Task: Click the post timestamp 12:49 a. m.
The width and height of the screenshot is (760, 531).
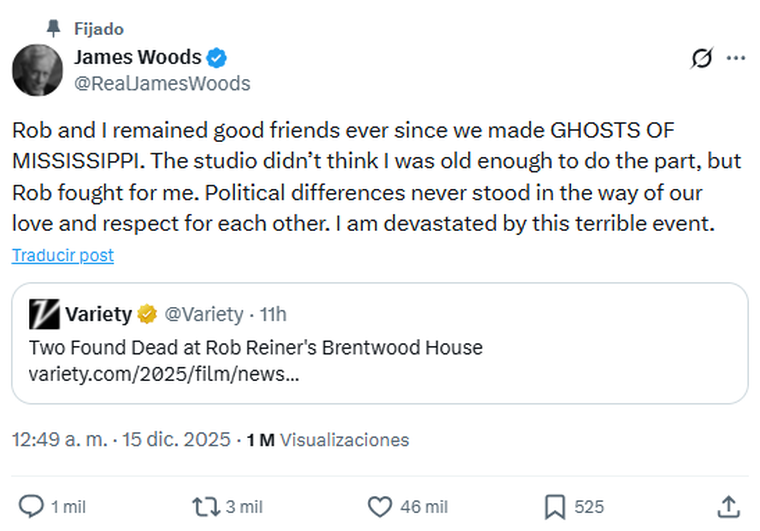Action: (58, 440)
